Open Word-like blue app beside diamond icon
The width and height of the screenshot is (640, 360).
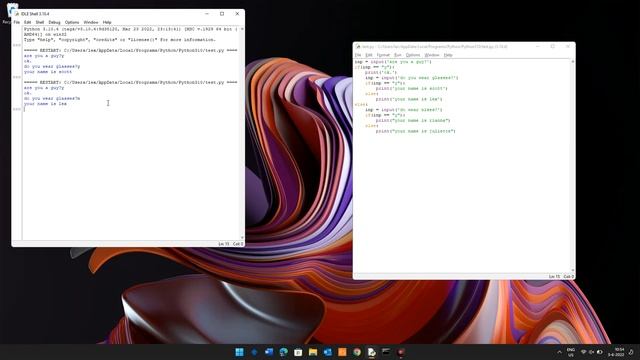(x=269, y=352)
